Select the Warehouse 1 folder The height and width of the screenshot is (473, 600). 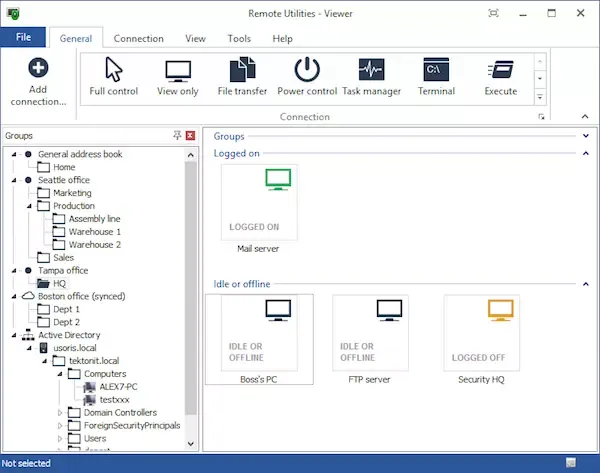click(94, 231)
